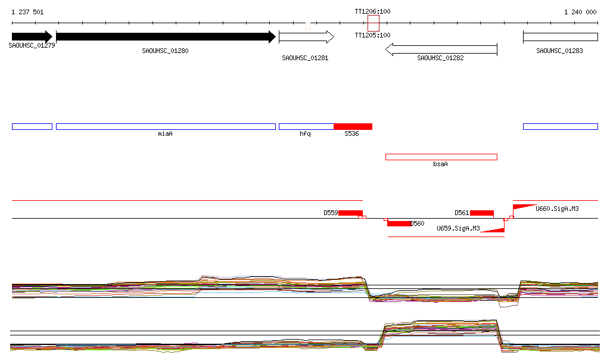Click the 1 240 000 coordinate label

[580, 12]
